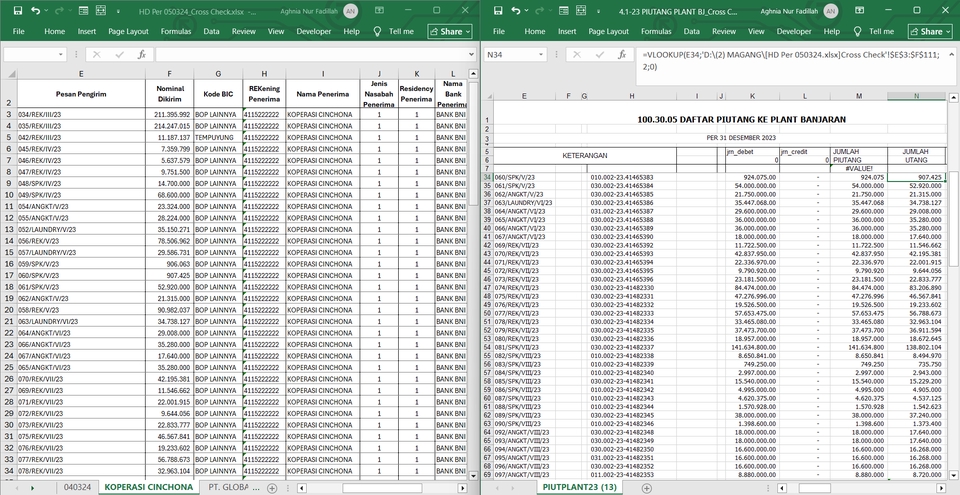Open the Share dropdown in the PIUTANG PLANT BJ window
960x495 pixels.
tap(948, 31)
